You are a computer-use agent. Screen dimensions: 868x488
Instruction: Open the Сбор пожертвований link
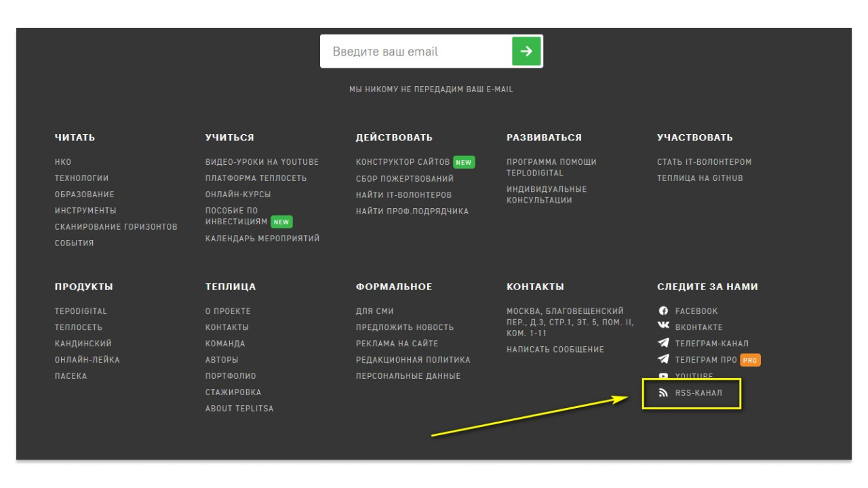coord(404,179)
